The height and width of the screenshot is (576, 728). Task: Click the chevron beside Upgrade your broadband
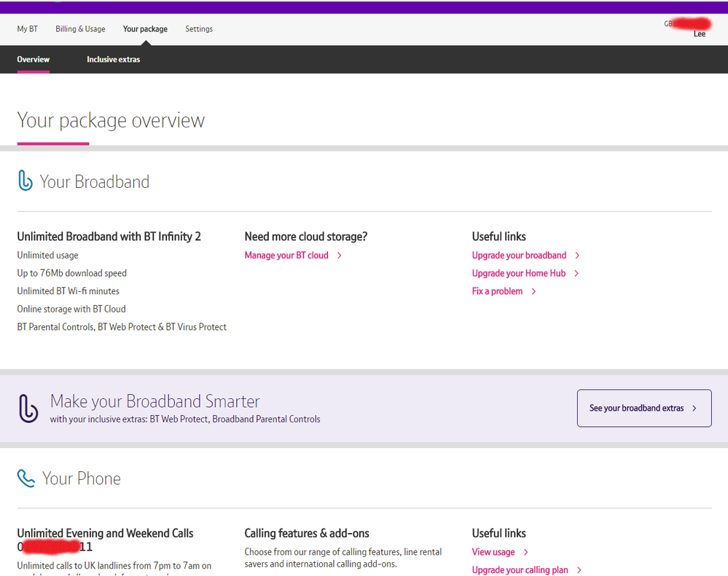[x=577, y=256]
